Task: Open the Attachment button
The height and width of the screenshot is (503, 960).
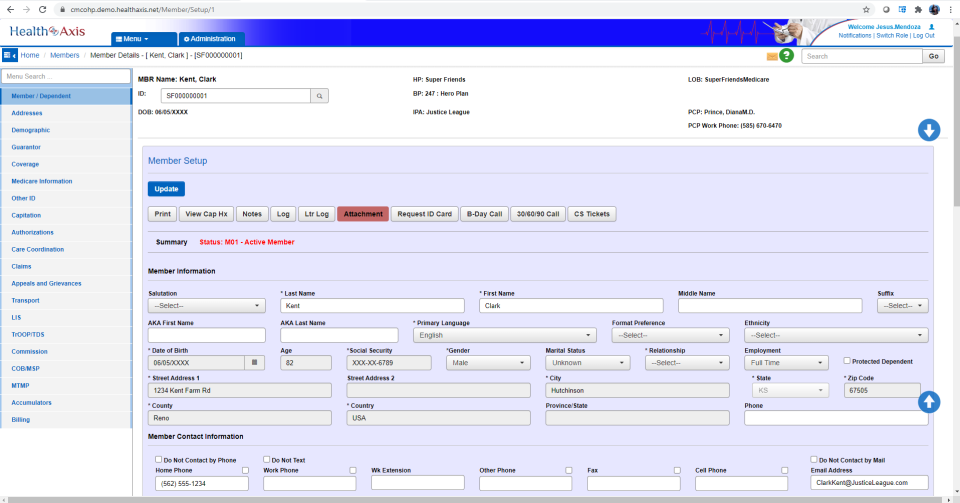Action: click(x=363, y=214)
